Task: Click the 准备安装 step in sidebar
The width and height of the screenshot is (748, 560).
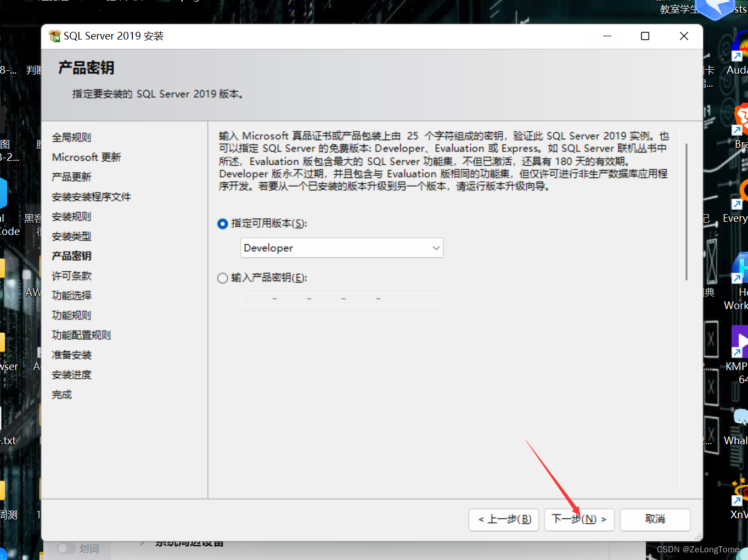Action: point(71,355)
